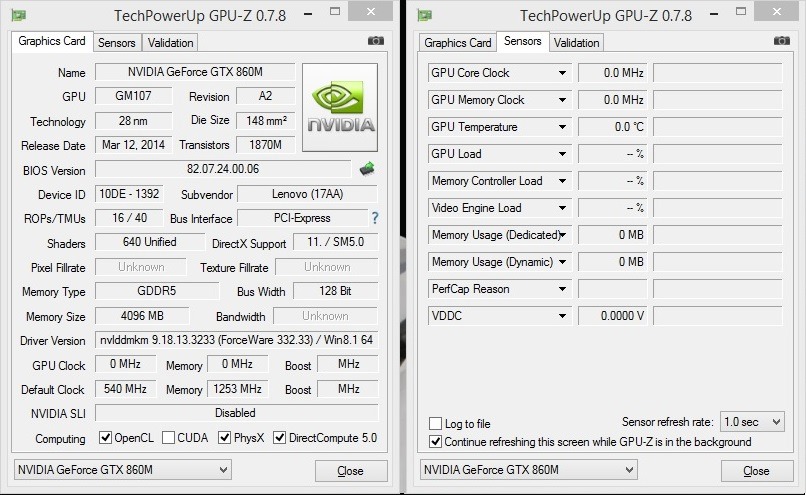The width and height of the screenshot is (806, 495).
Task: Toggle the OpenCL checkbox
Action: 105,438
